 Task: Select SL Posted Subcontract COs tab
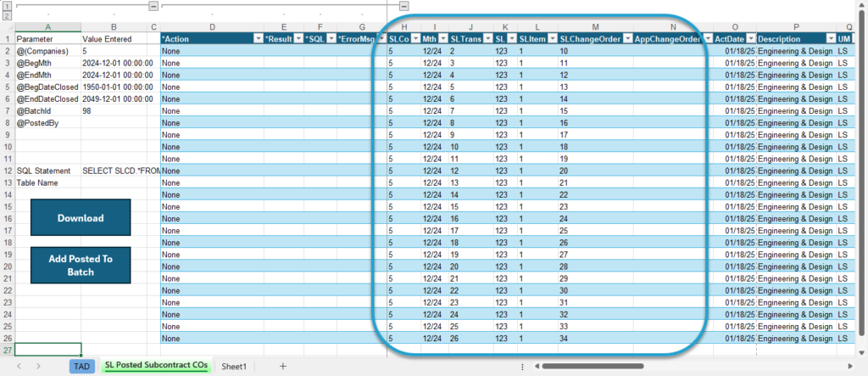(x=156, y=366)
